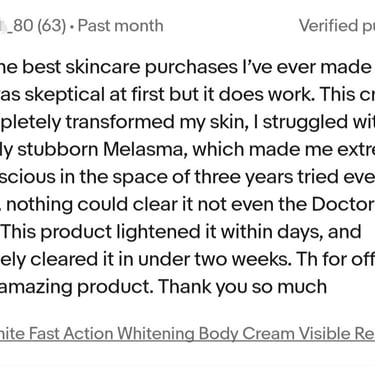Click the phrase best skincare purchases
375x366 pixels.
point(130,67)
